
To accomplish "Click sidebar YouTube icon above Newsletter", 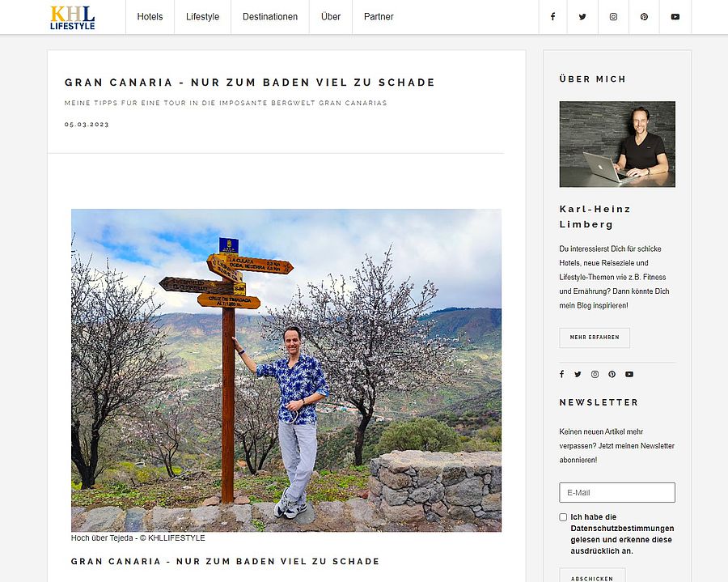I will coord(629,375).
